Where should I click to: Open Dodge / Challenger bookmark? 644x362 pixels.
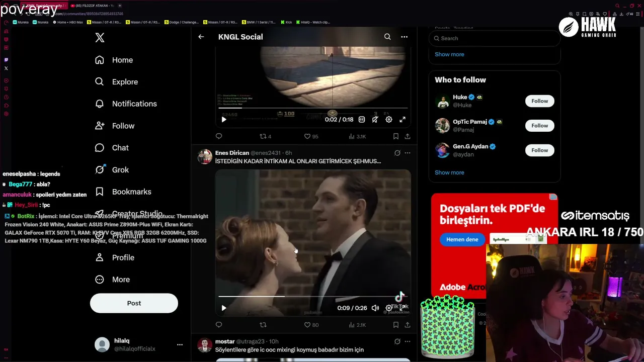(182, 22)
